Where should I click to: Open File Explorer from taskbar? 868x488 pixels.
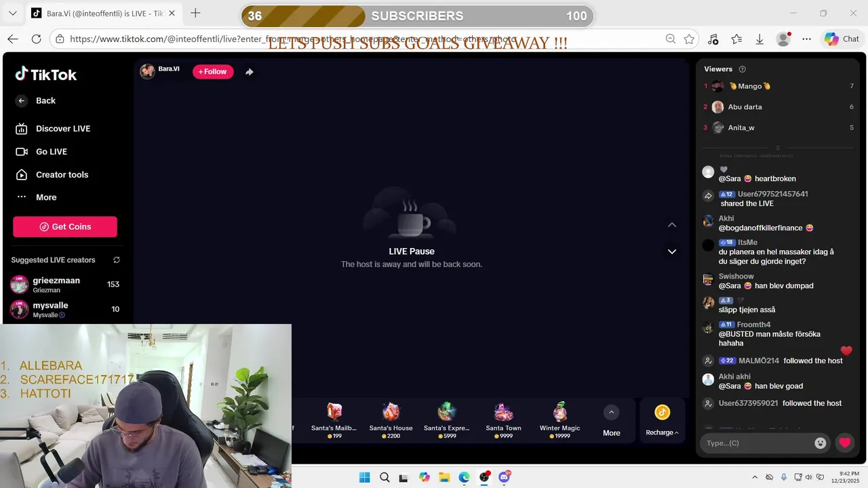pyautogui.click(x=444, y=477)
